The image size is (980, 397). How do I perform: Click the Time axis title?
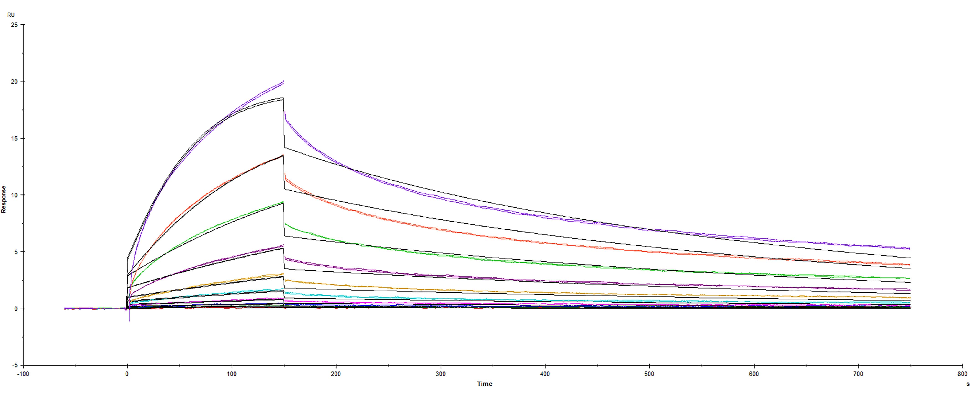(x=484, y=384)
